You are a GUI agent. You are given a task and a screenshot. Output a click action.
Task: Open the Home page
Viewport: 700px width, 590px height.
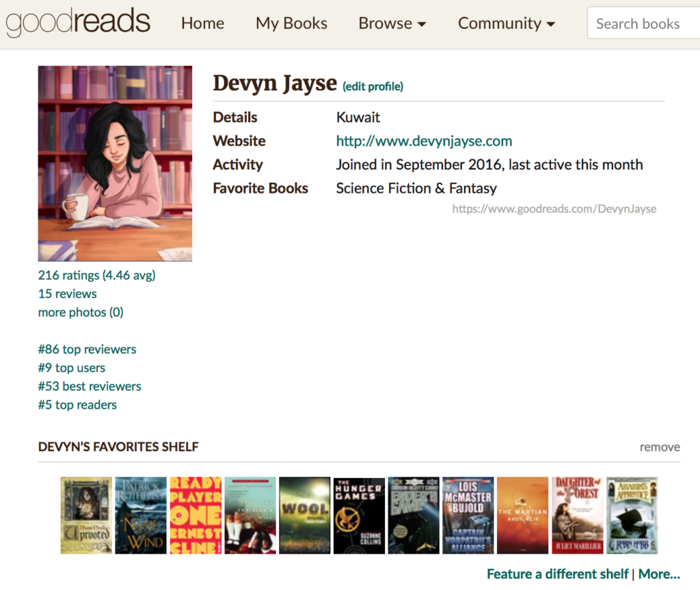coord(202,23)
